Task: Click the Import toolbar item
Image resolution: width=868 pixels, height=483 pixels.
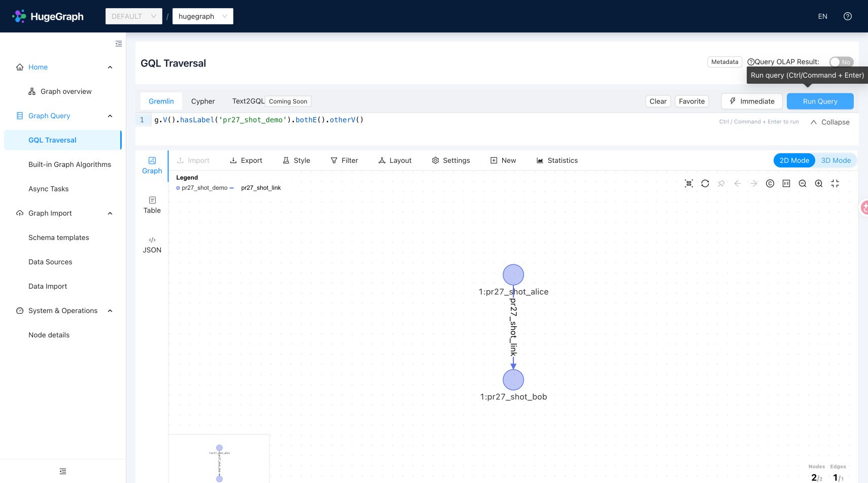Action: 193,160
